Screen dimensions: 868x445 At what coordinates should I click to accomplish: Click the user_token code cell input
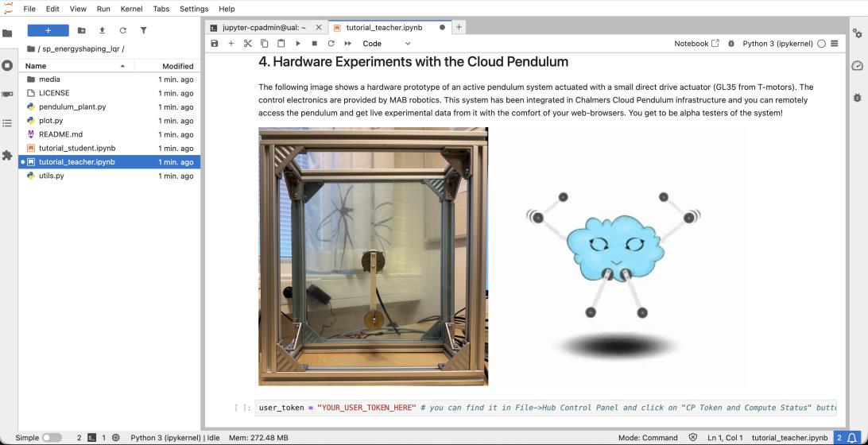pos(546,408)
